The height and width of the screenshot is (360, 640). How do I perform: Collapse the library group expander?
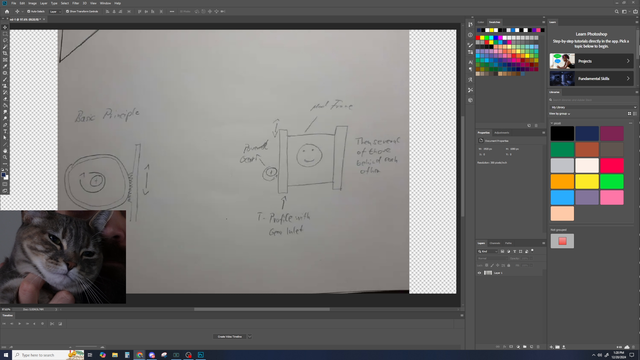point(552,123)
